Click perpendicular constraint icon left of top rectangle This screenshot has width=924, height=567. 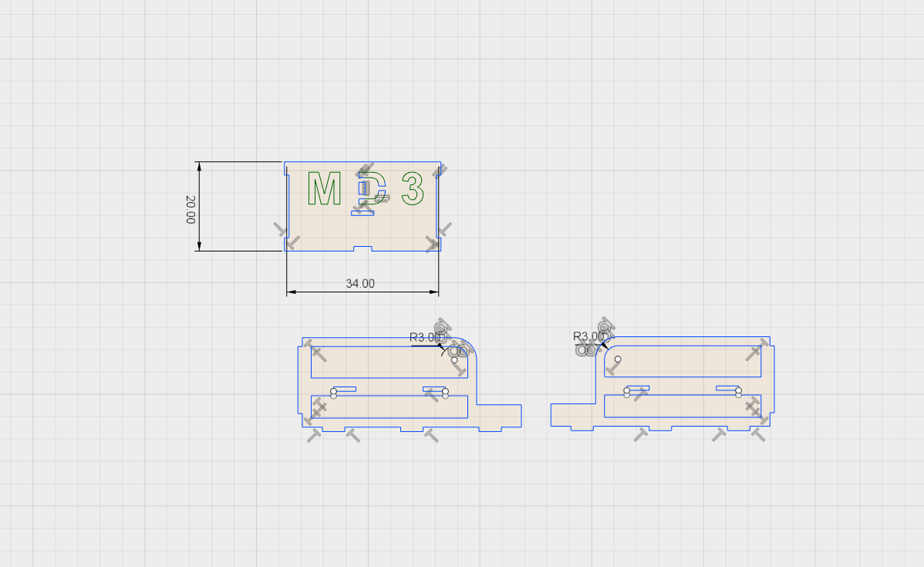282,230
